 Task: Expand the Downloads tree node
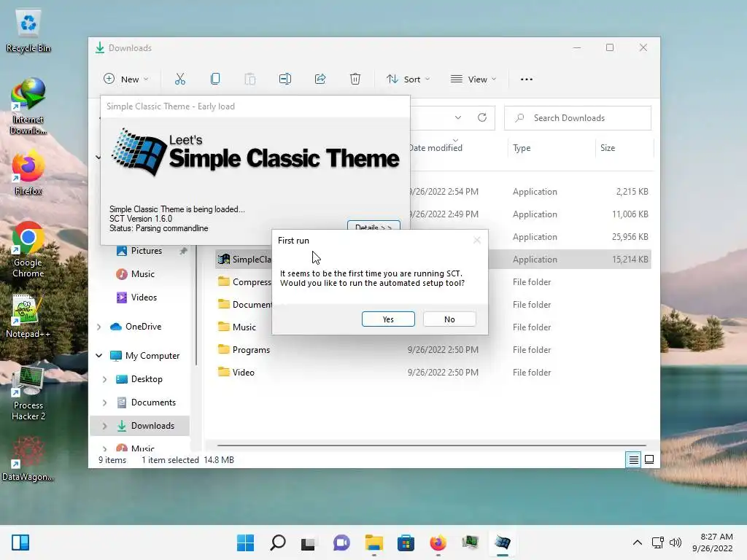105,426
